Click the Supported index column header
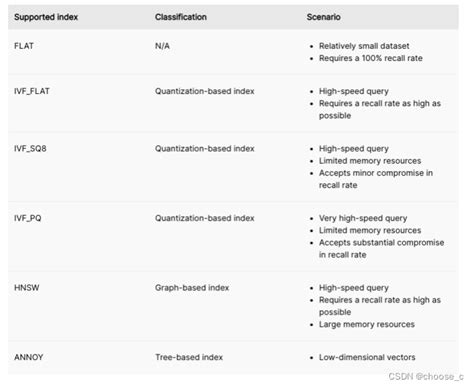Screen dimensions: 474x387 tap(46, 17)
